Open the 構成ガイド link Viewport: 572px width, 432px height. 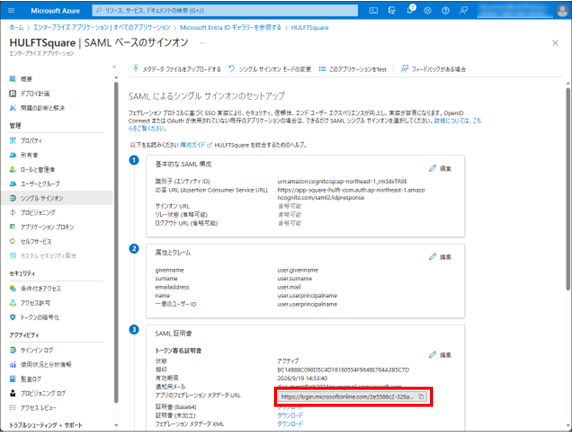[x=196, y=145]
